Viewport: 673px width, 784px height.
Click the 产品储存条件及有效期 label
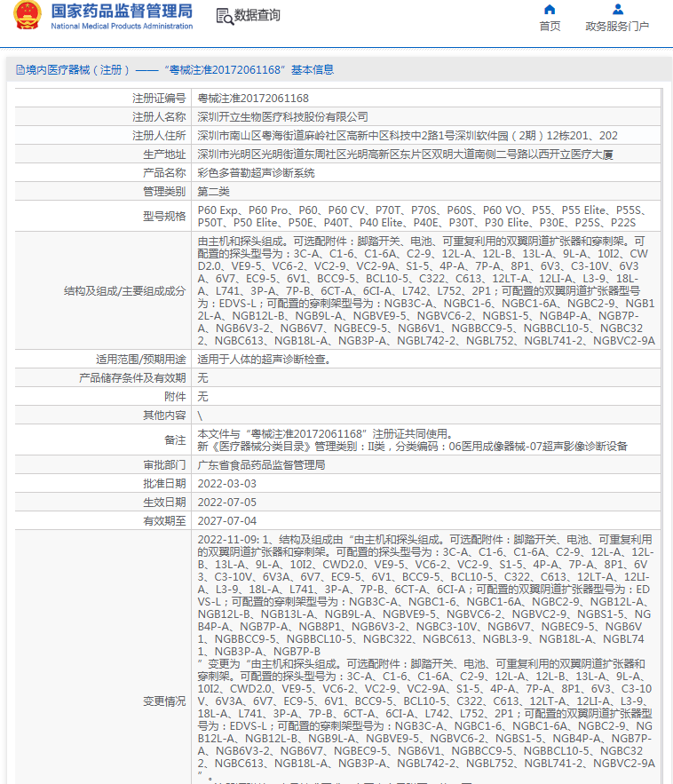tap(132, 378)
